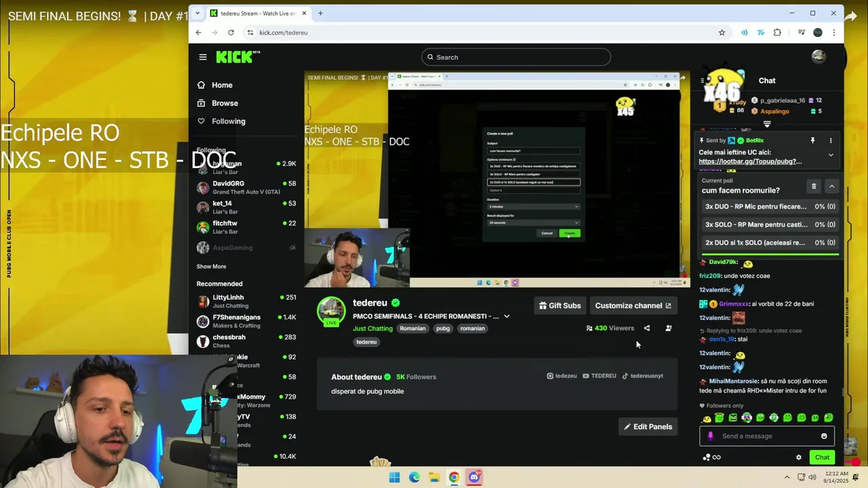The width and height of the screenshot is (868, 488).
Task: Expand the stream title dropdown chevron
Action: 507,317
